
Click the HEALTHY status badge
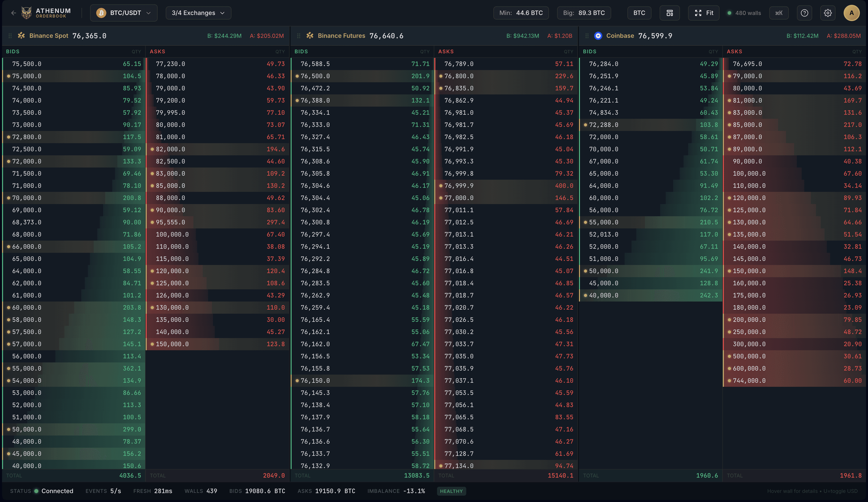pyautogui.click(x=451, y=491)
